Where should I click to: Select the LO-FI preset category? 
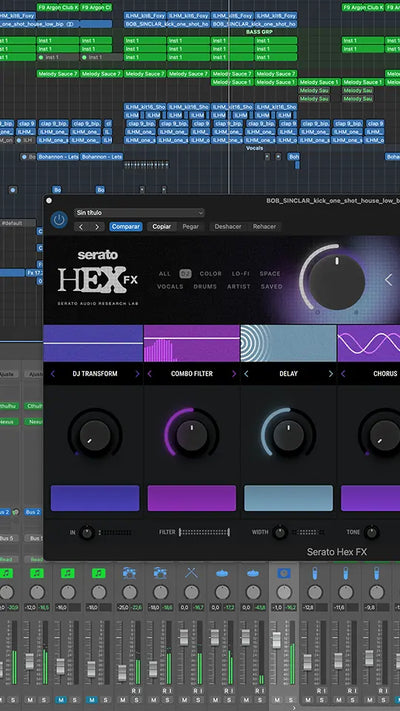tap(241, 274)
